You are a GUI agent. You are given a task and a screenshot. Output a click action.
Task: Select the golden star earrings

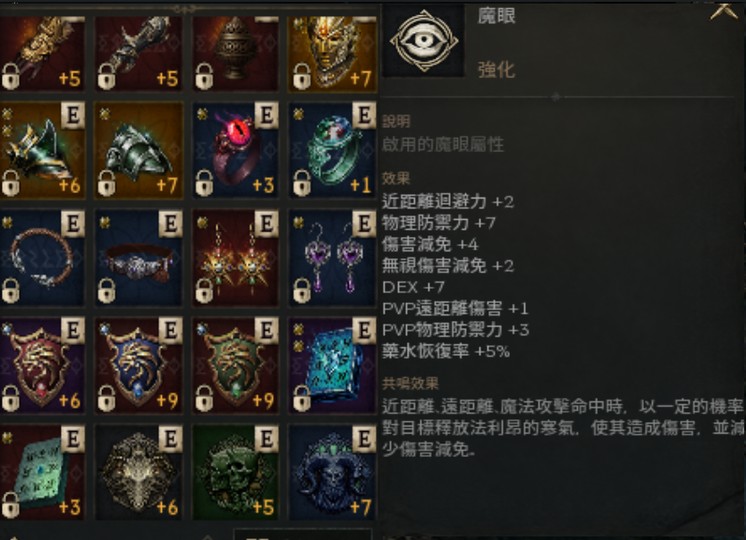[236, 257]
